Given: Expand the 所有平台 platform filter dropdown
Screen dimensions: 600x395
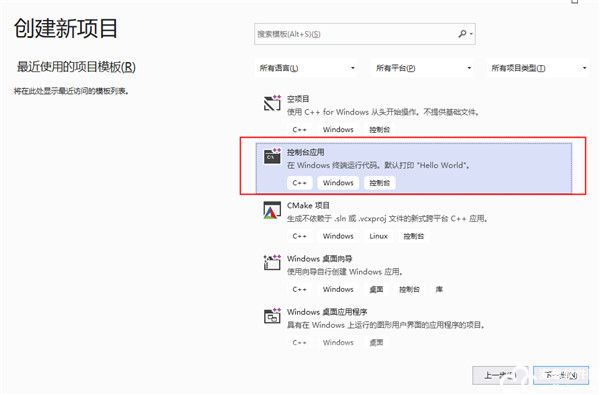Looking at the screenshot, I should [423, 68].
